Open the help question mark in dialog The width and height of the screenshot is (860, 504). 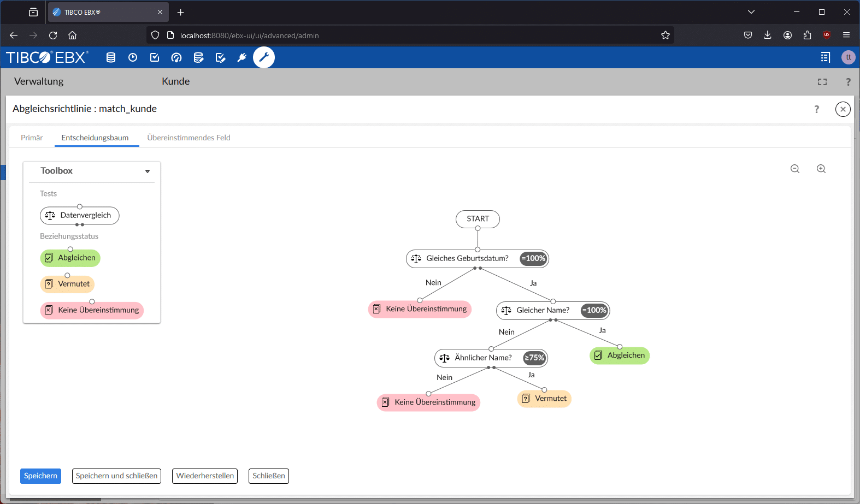817,109
